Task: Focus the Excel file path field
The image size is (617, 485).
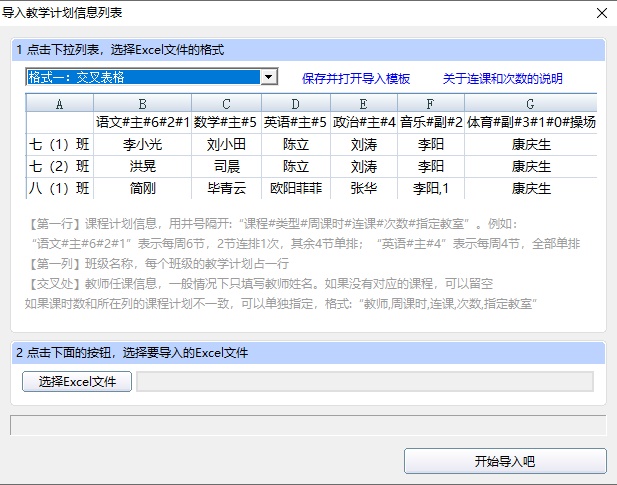Action: tap(365, 382)
